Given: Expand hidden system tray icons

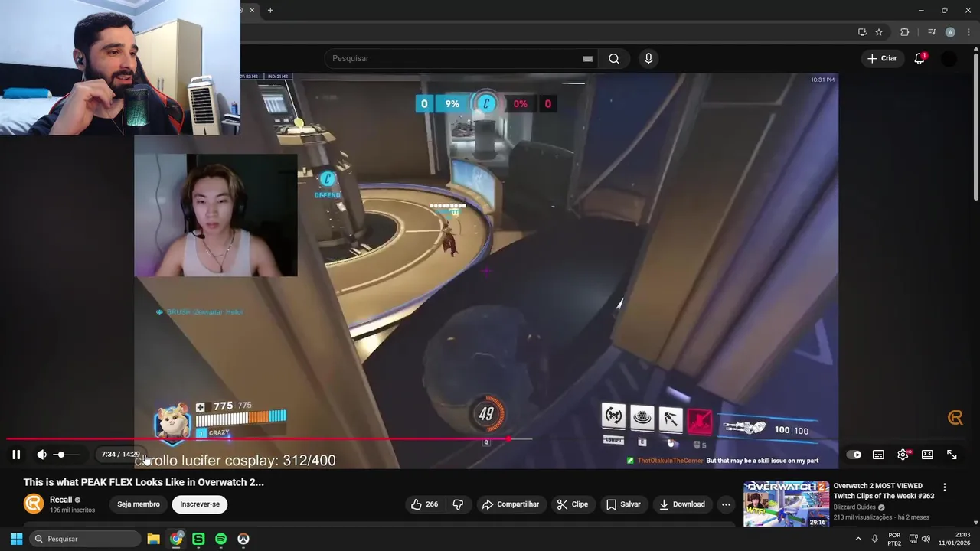Looking at the screenshot, I should (x=858, y=539).
